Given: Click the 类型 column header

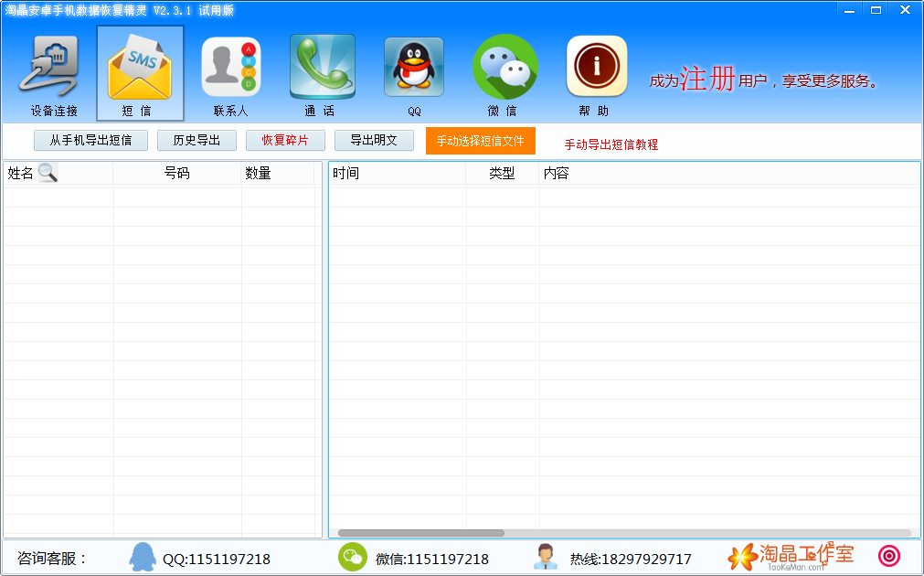Looking at the screenshot, I should [x=502, y=173].
